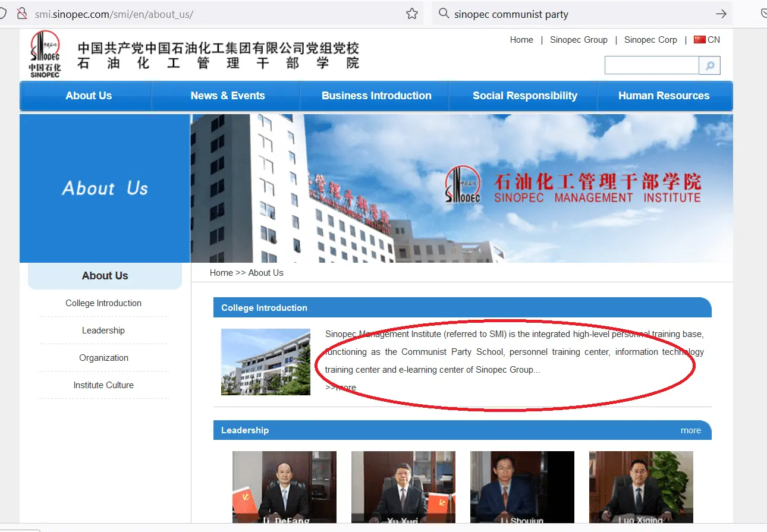Open the About Us navigation menu
Viewport: 767px width, 532px height.
click(89, 96)
